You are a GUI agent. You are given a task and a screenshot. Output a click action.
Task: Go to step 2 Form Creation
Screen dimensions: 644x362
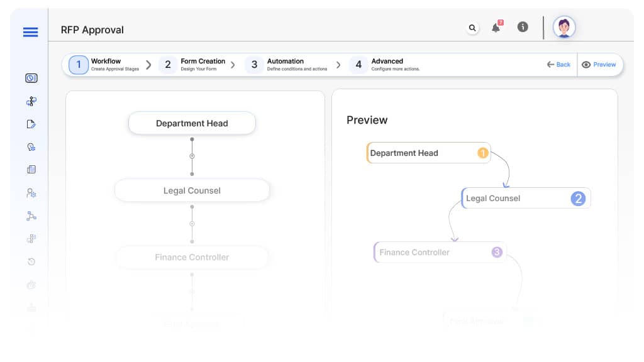point(192,65)
